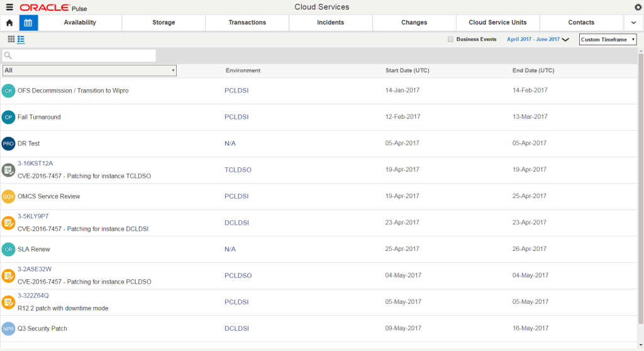This screenshot has width=644, height=351.
Task: Select 'Fall Turnaround' event name
Action: [x=39, y=117]
